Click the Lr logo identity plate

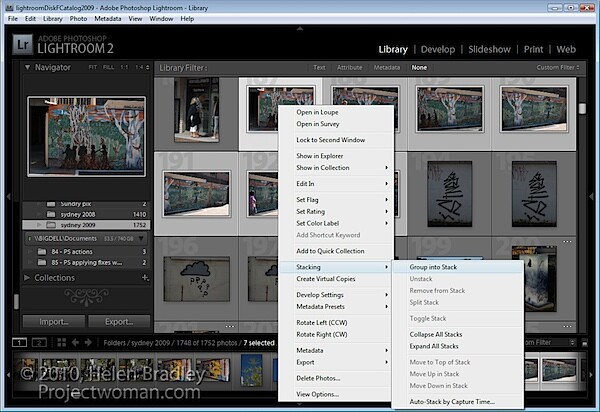23,45
